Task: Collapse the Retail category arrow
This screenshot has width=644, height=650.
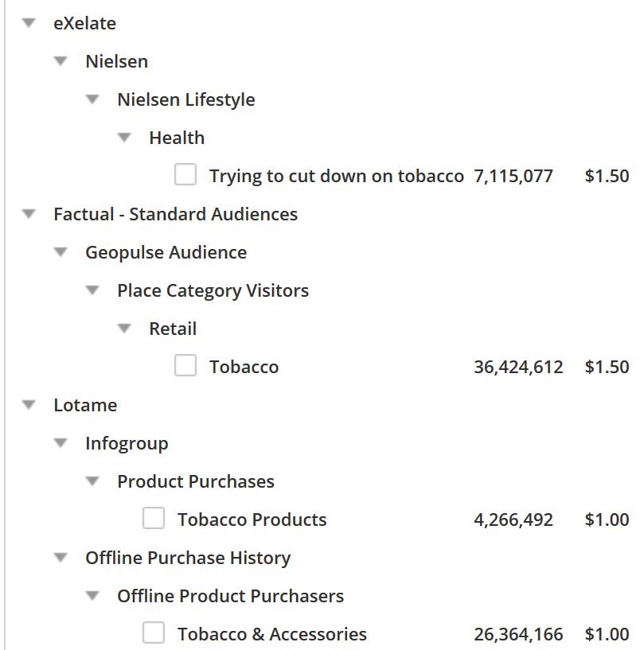Action: tap(125, 329)
